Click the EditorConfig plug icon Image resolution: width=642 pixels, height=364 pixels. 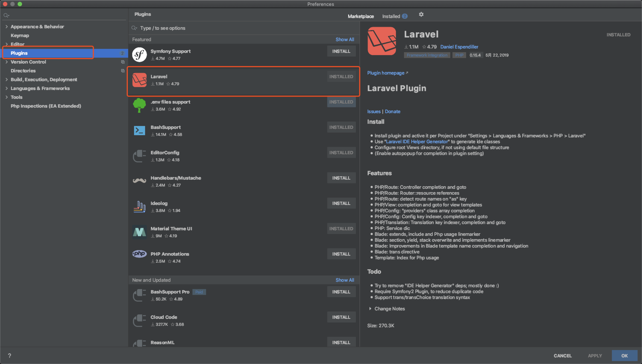[139, 156]
